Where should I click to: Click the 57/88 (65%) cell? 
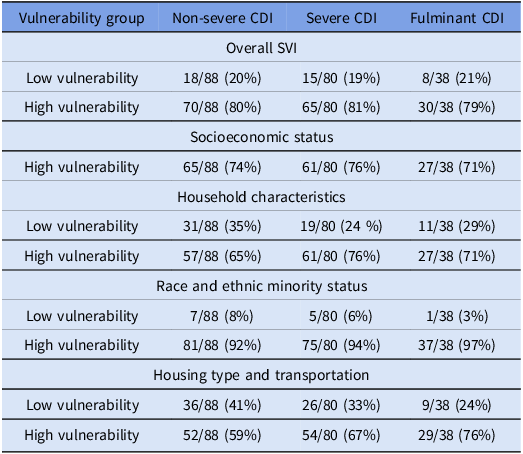click(222, 256)
